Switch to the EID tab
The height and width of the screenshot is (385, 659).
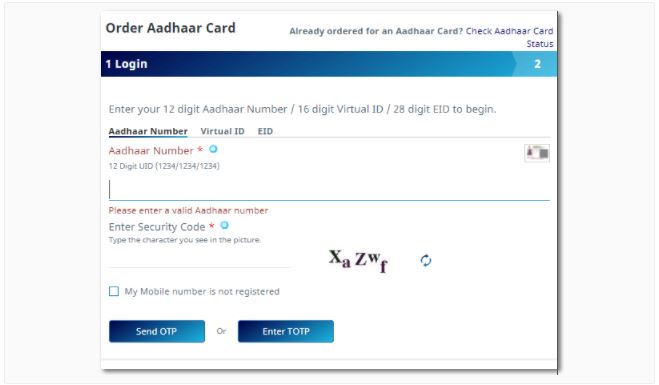click(x=265, y=131)
